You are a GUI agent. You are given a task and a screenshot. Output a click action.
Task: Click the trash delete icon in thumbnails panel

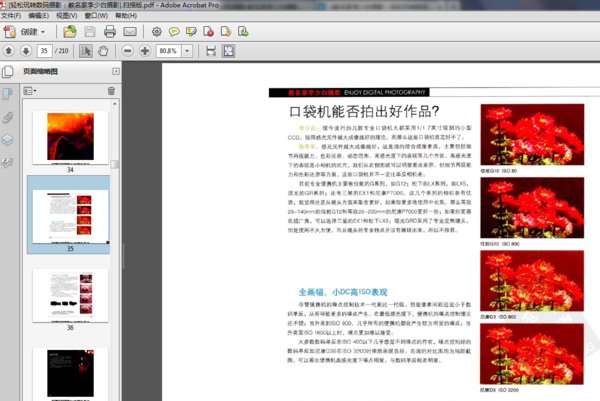click(111, 91)
